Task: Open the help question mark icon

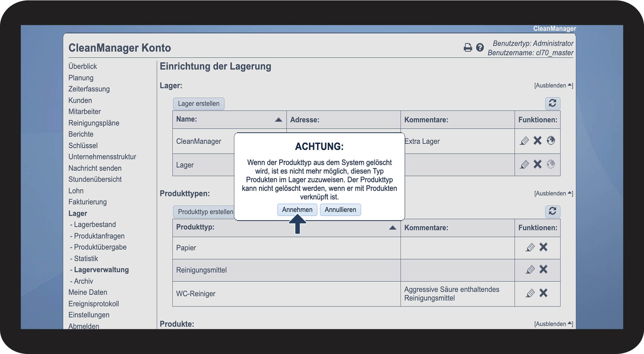Action: point(480,47)
